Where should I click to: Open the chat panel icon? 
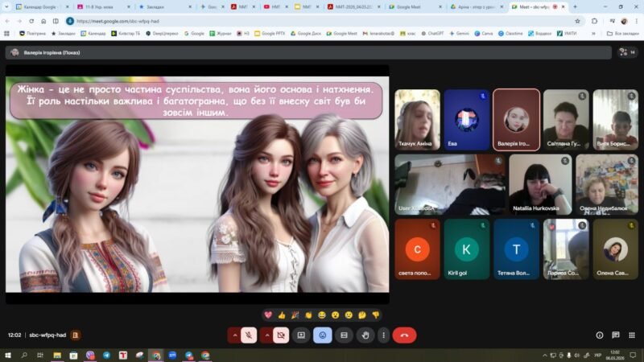point(614,335)
